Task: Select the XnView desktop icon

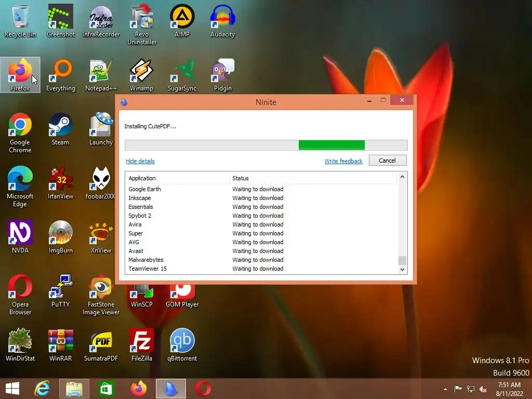Action: [x=101, y=237]
